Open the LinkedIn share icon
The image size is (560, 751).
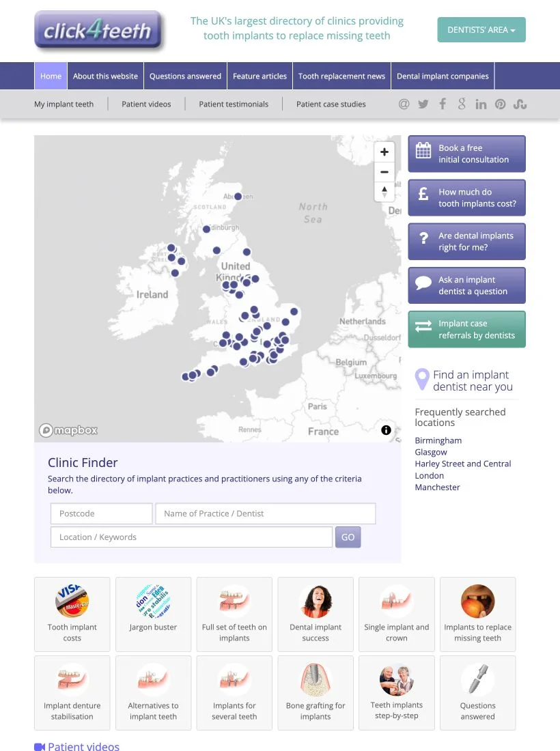(x=481, y=104)
